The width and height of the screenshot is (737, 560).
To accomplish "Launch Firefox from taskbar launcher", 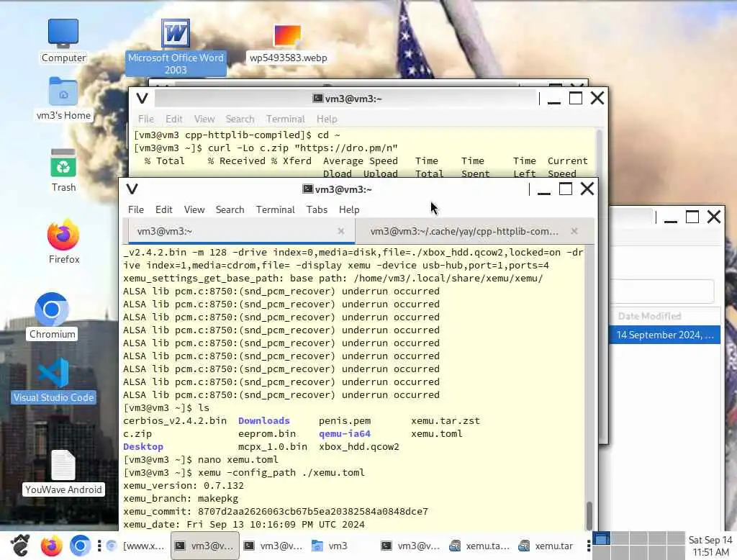I will pos(51,546).
